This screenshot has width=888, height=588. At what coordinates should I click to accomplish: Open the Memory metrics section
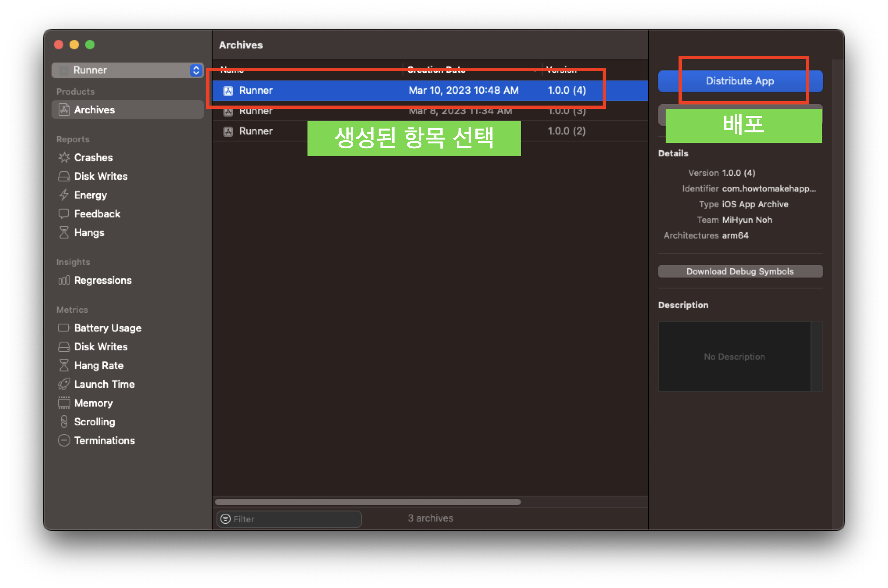click(93, 403)
